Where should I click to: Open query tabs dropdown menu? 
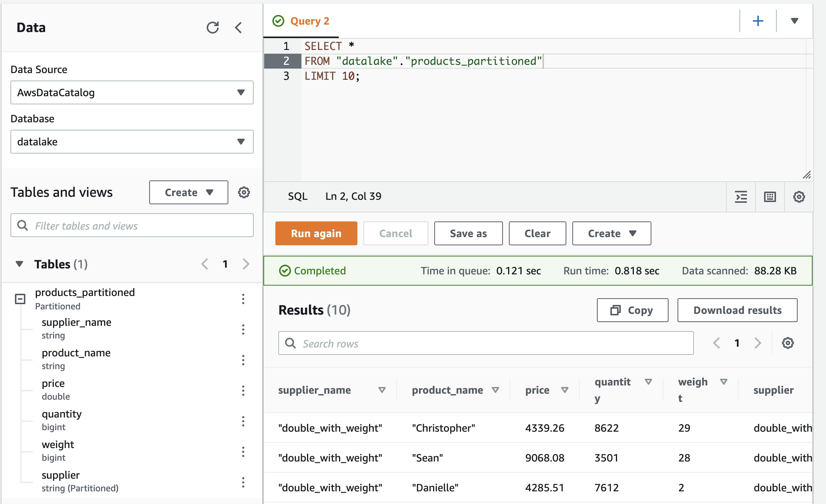pyautogui.click(x=794, y=21)
